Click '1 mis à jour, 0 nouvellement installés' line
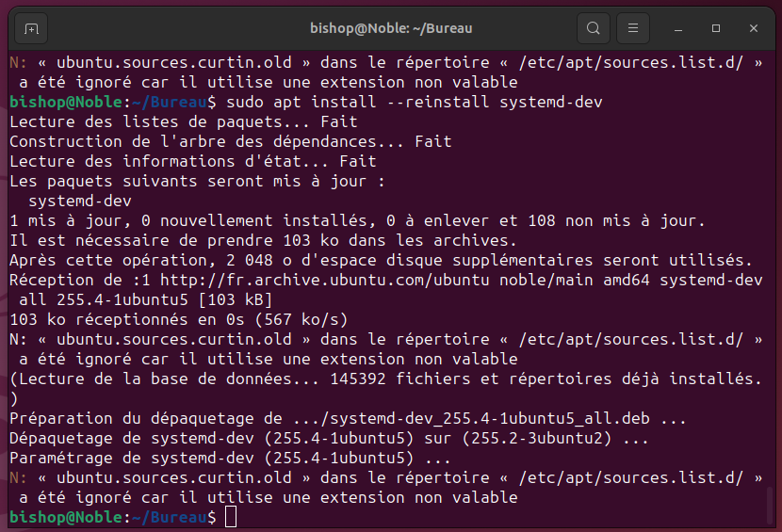782x532 pixels. (357, 221)
